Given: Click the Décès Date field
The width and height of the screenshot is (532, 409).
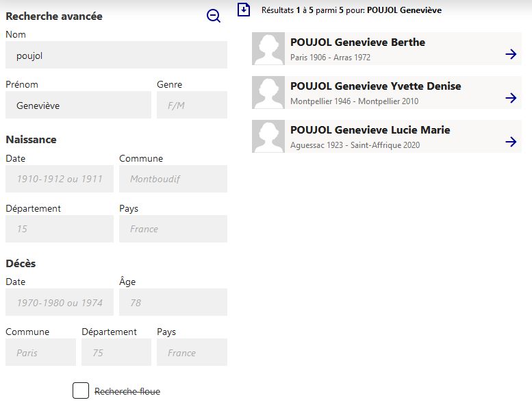Looking at the screenshot, I should (60, 302).
